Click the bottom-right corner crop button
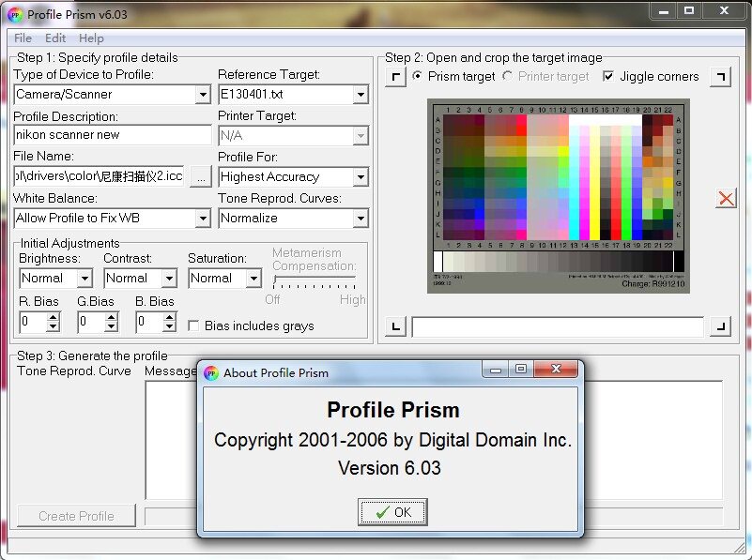This screenshot has width=752, height=560. 720,326
